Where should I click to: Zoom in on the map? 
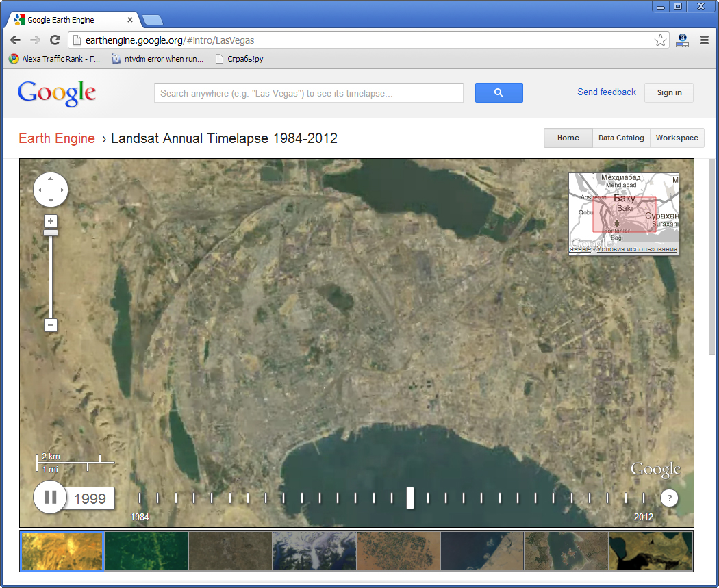51,221
